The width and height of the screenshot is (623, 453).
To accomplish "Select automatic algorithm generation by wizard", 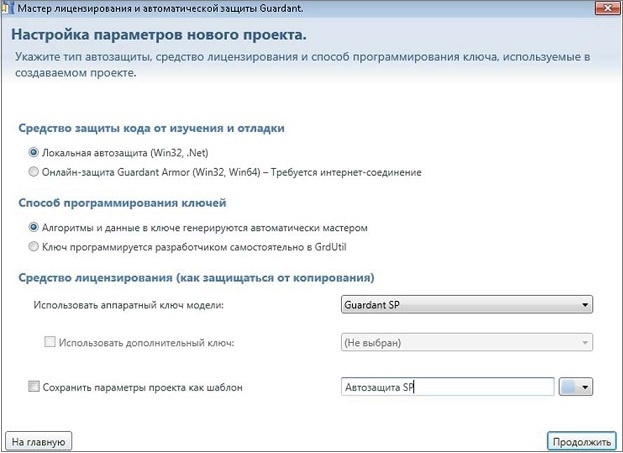I will pos(35,227).
